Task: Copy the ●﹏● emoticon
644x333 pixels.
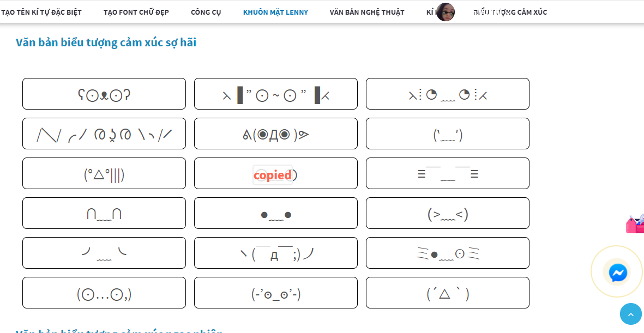Action: coord(276,213)
